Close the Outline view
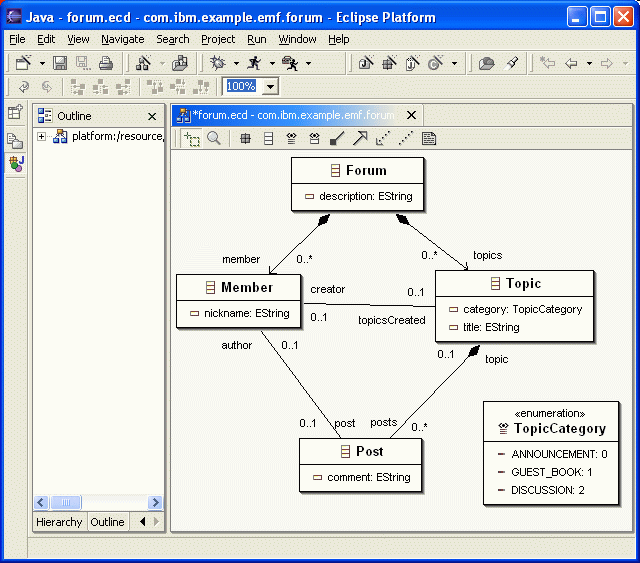 152,117
